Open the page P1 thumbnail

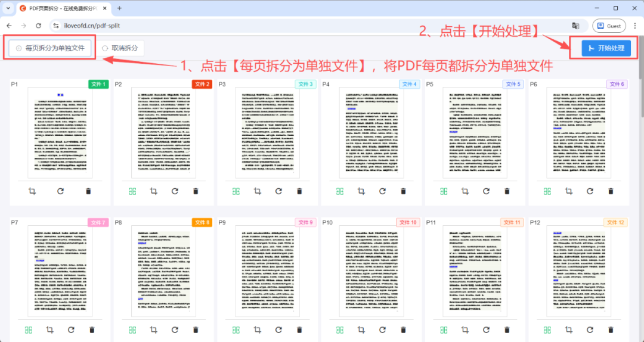60,133
